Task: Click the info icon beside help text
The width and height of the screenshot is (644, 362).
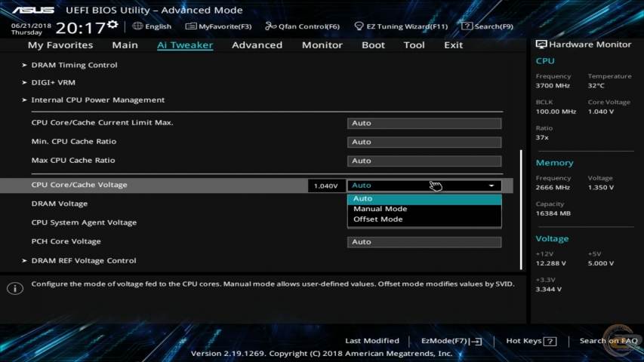Action: [15, 288]
